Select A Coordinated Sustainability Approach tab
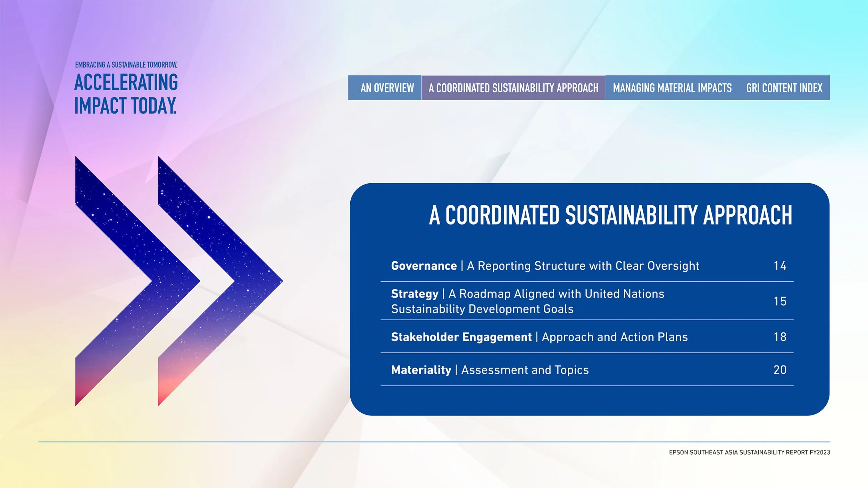 point(513,88)
